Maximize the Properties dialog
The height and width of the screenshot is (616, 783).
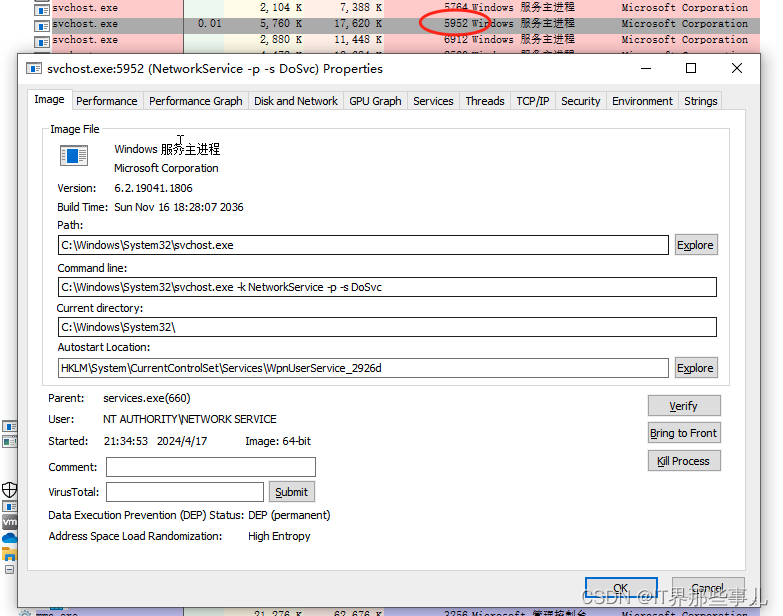coord(691,68)
